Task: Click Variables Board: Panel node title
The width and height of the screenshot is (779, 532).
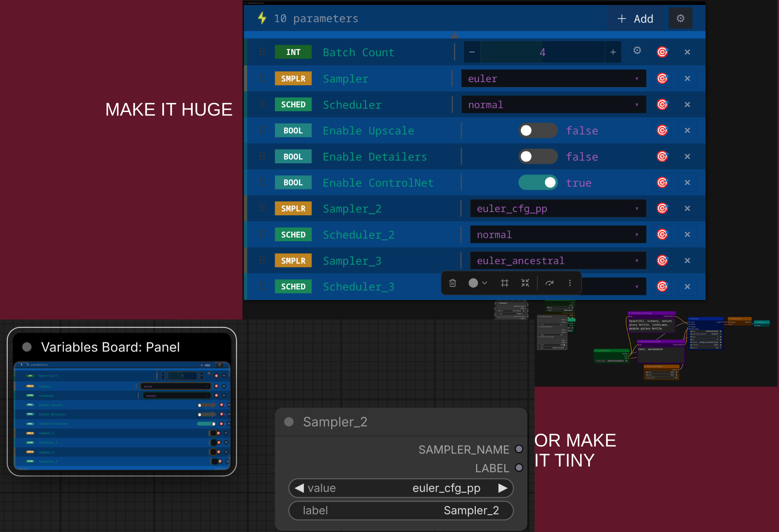Action: 110,347
